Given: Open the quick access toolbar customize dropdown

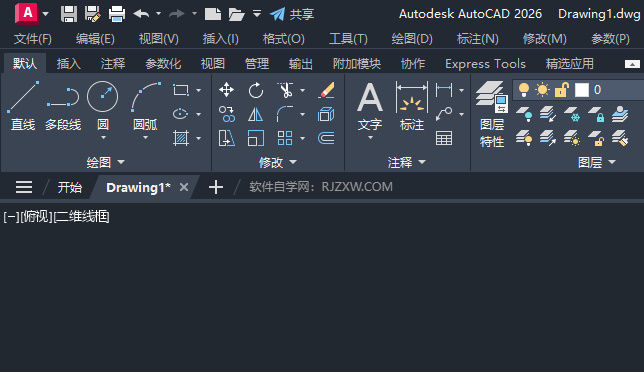Looking at the screenshot, I should [257, 14].
